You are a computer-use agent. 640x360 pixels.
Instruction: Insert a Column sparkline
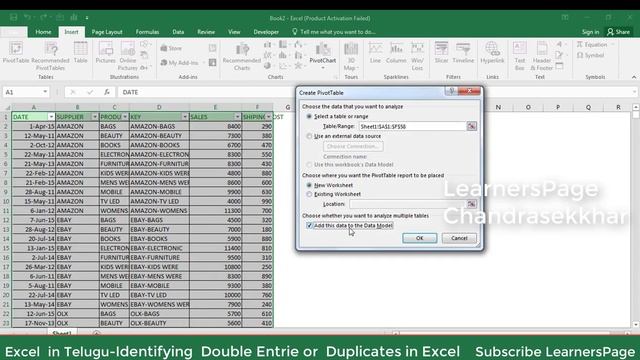tap(396, 53)
